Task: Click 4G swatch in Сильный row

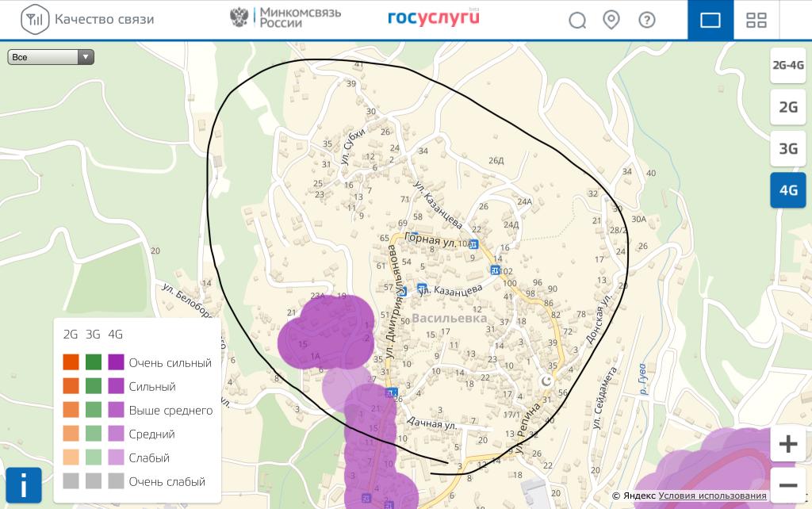Action: click(x=116, y=386)
